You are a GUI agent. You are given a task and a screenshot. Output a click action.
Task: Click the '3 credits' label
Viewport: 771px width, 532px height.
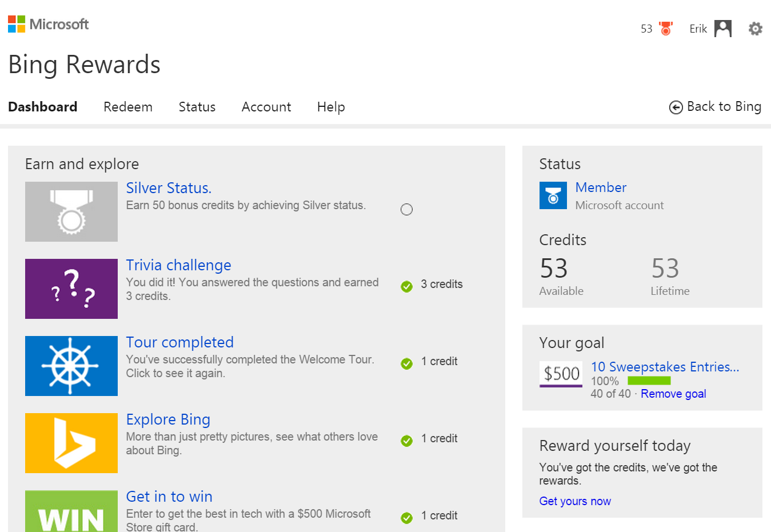click(x=442, y=284)
